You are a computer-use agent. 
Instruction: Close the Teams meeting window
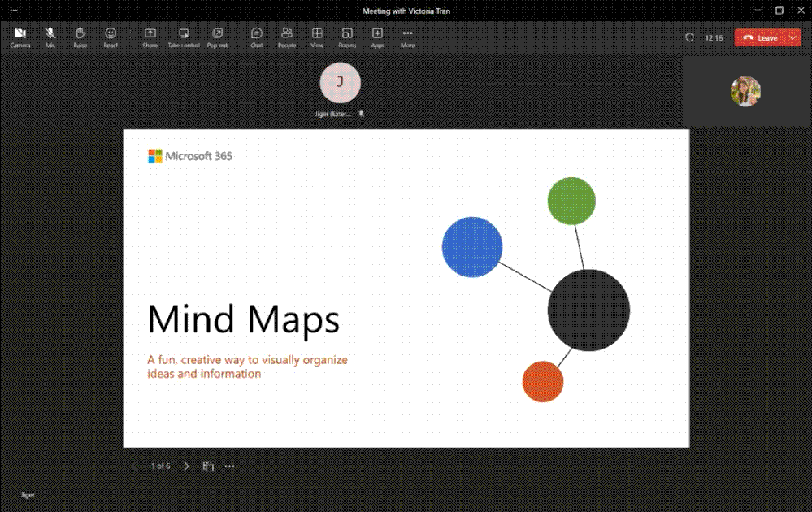click(801, 11)
